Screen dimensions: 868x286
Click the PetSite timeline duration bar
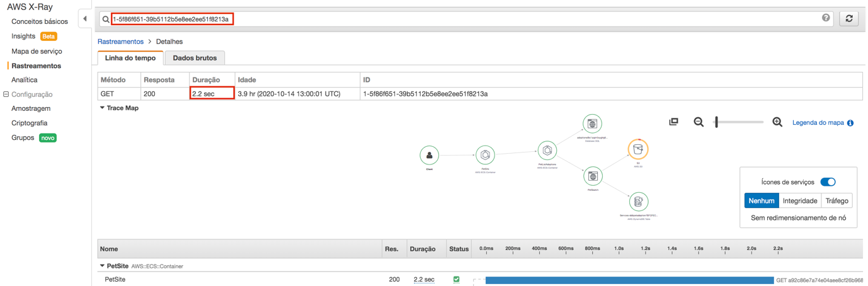(629, 280)
